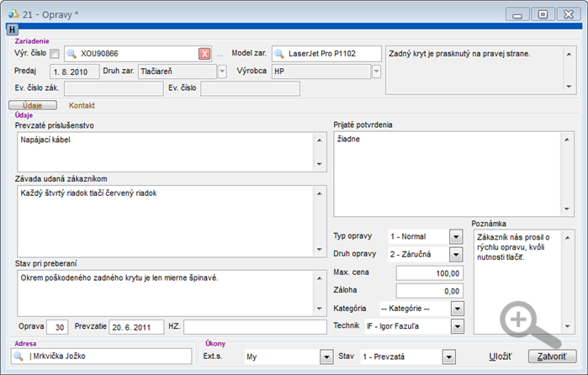Click the Max. cena input field
588x375 pixels.
(429, 272)
